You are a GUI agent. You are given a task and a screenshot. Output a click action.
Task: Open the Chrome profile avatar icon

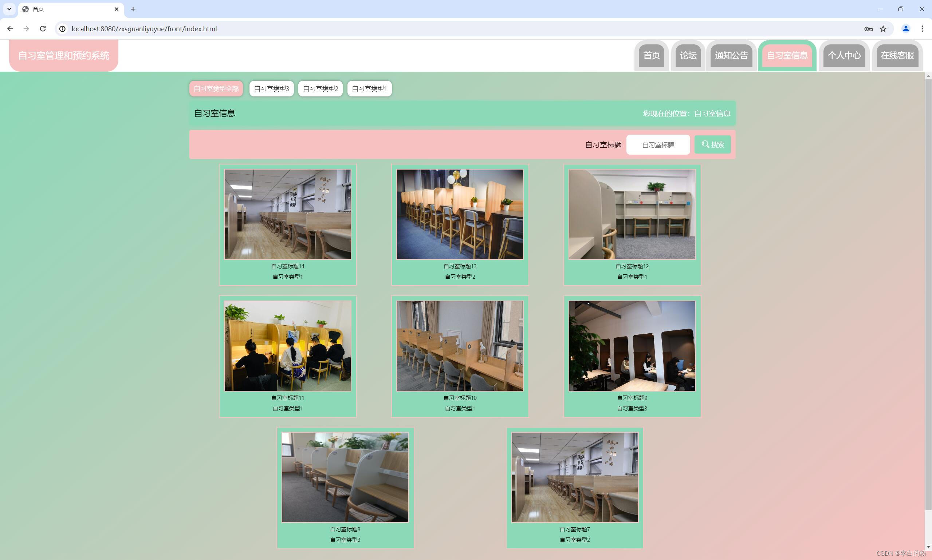pyautogui.click(x=905, y=29)
